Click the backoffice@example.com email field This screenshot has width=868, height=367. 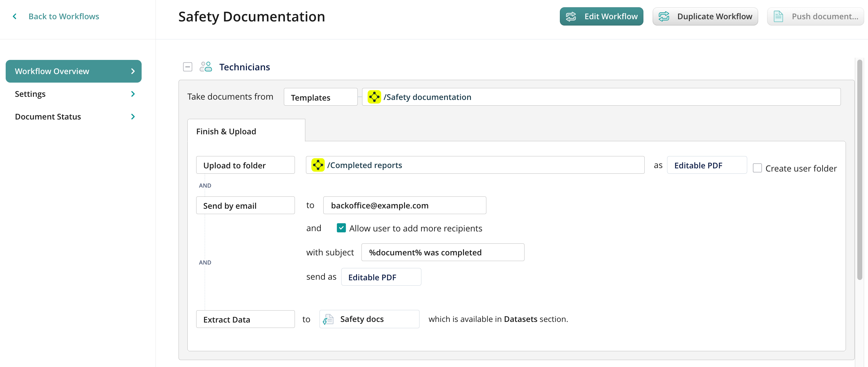pos(404,205)
